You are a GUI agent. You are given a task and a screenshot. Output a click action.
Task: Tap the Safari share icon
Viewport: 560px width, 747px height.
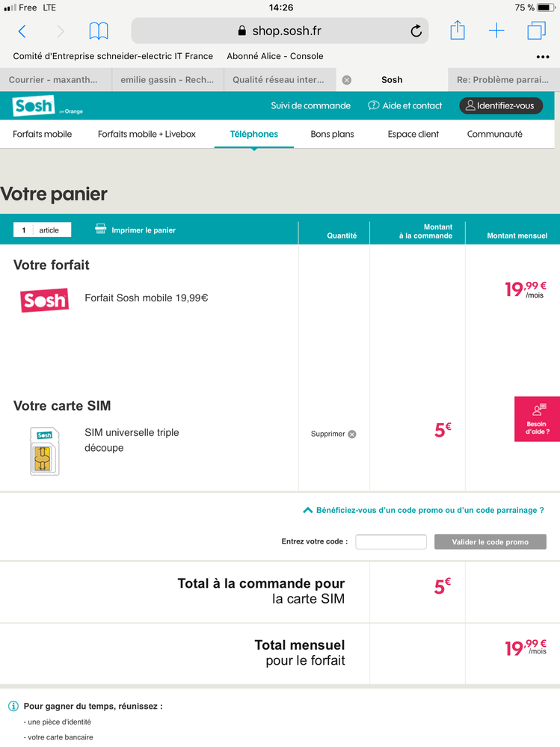(458, 31)
